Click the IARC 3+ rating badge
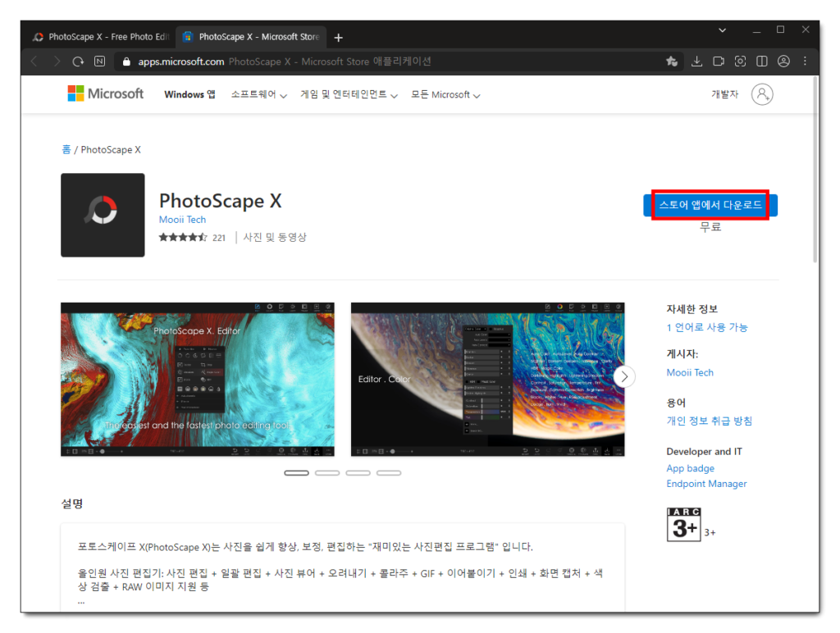Image resolution: width=840 pixels, height=633 pixels. pyautogui.click(x=684, y=524)
